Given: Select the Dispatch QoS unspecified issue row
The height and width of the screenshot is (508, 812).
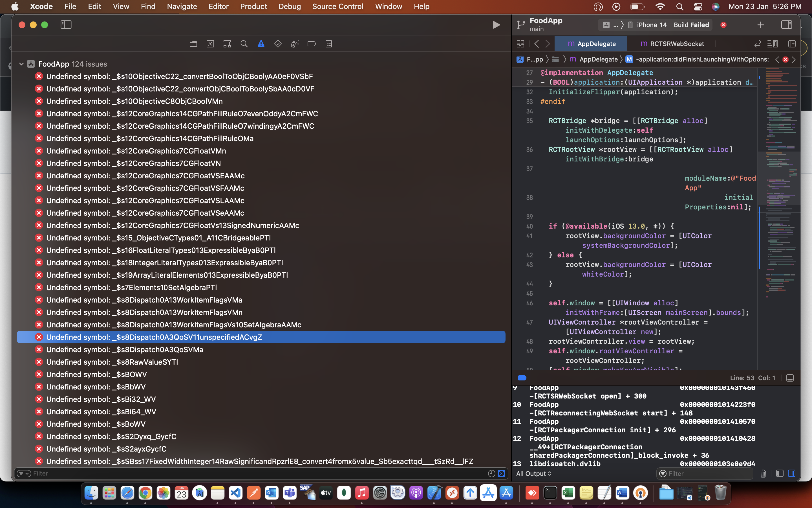Looking at the screenshot, I should coord(261,337).
